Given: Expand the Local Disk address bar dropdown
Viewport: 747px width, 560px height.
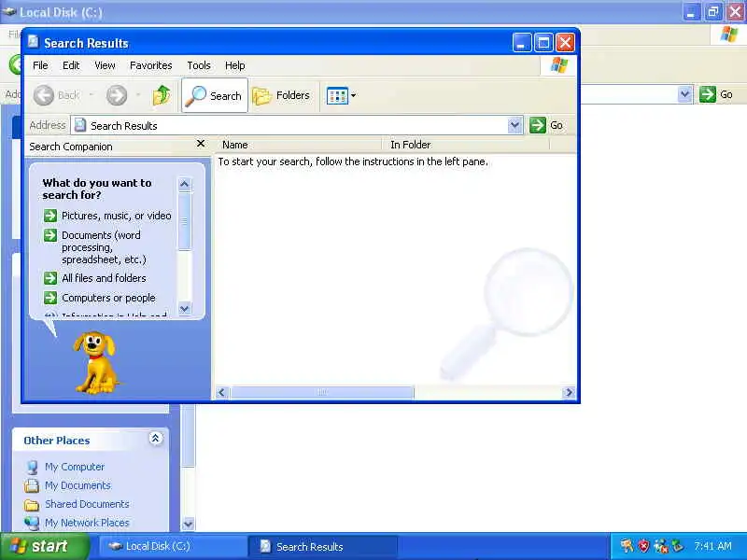Looking at the screenshot, I should coord(684,94).
